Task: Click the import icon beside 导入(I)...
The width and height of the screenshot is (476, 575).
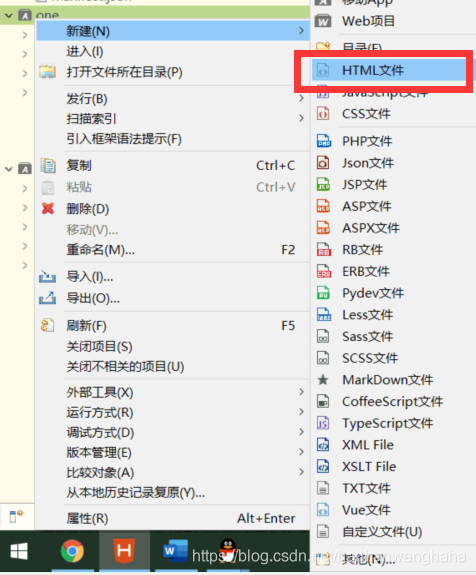Action: 48,276
